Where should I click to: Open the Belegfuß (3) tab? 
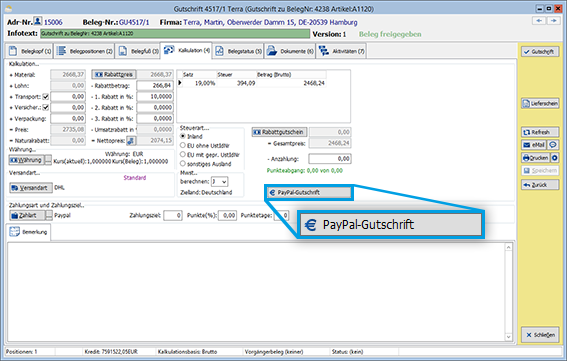click(138, 51)
